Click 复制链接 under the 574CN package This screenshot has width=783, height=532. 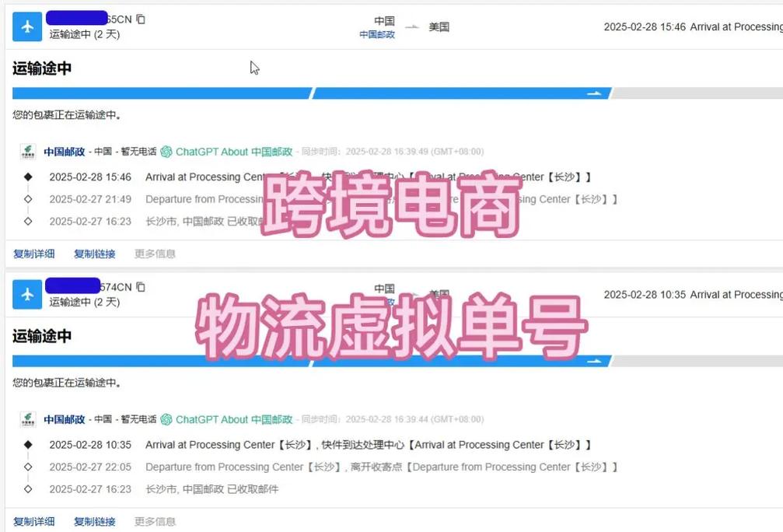(x=94, y=521)
